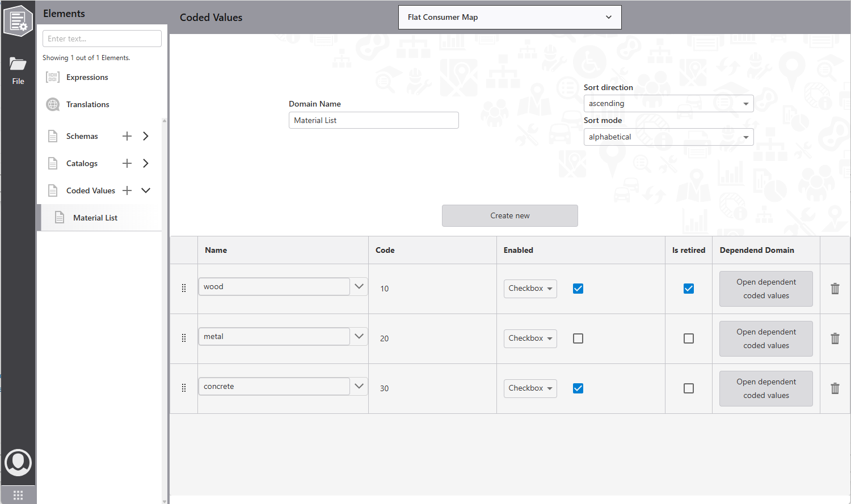Image resolution: width=851 pixels, height=504 pixels.
Task: Select Material List tree item
Action: (95, 218)
